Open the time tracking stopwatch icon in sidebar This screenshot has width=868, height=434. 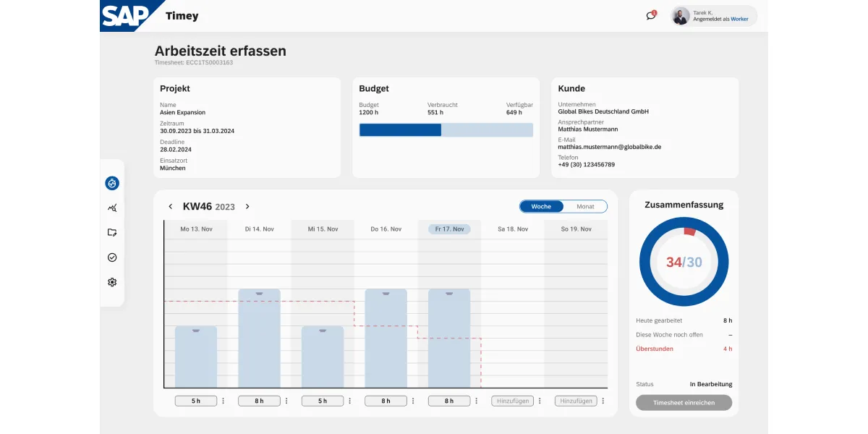point(112,184)
